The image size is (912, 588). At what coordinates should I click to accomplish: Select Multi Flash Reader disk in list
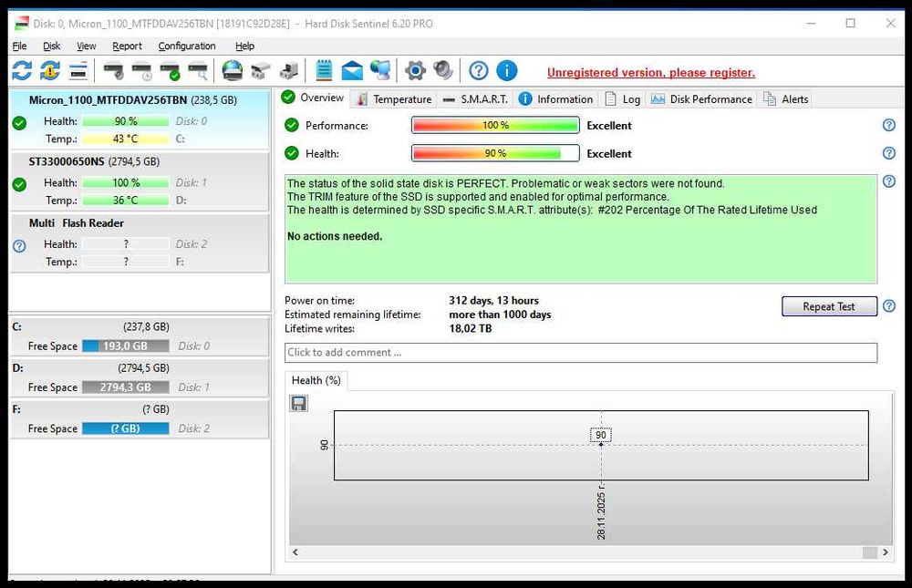[x=140, y=243]
